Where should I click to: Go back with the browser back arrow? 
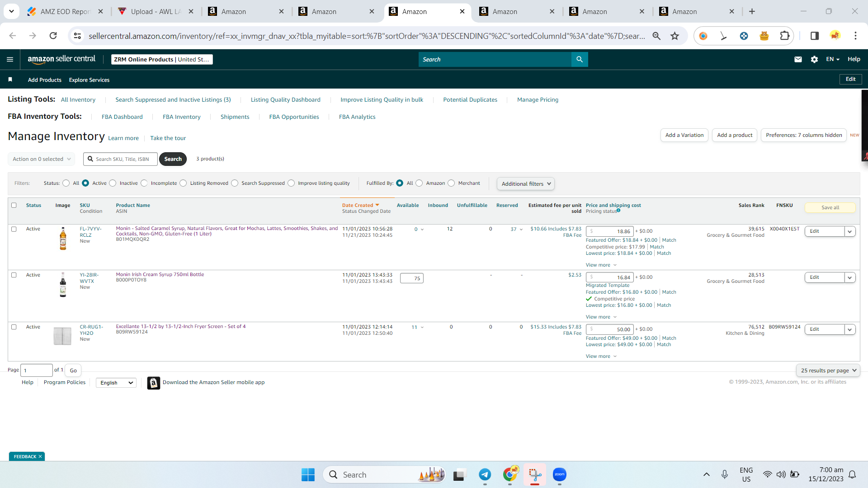tap(13, 36)
